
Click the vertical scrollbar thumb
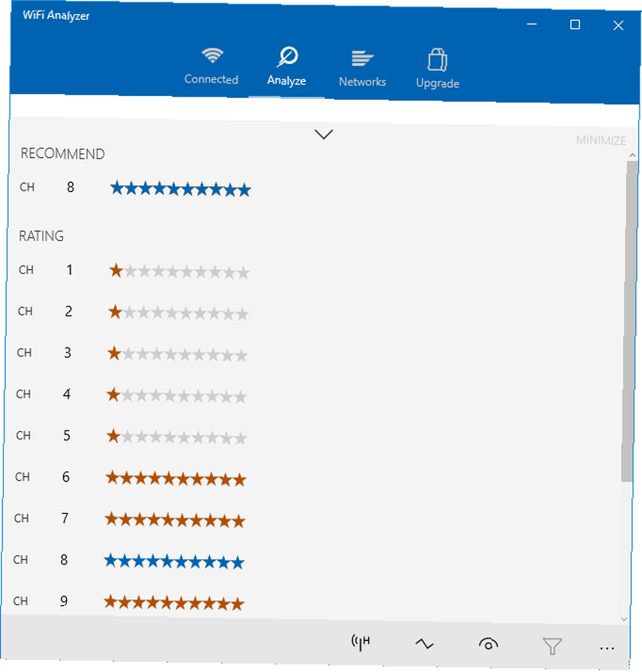point(629,321)
